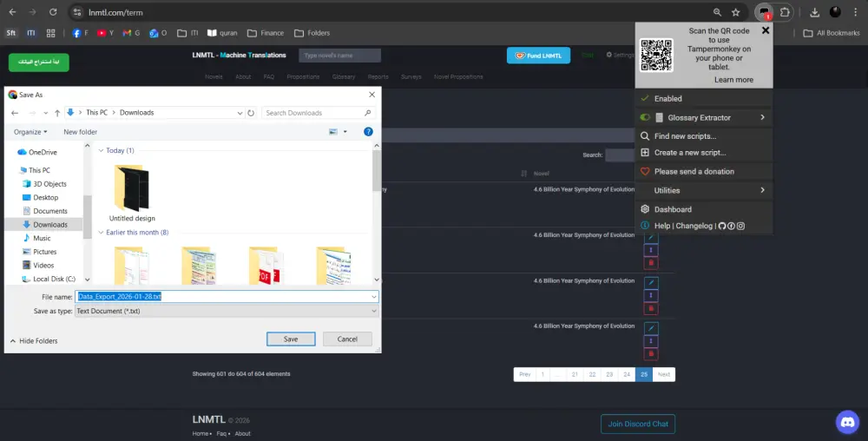Open the browser Downloads icon
The height and width of the screenshot is (441, 868).
pos(814,12)
